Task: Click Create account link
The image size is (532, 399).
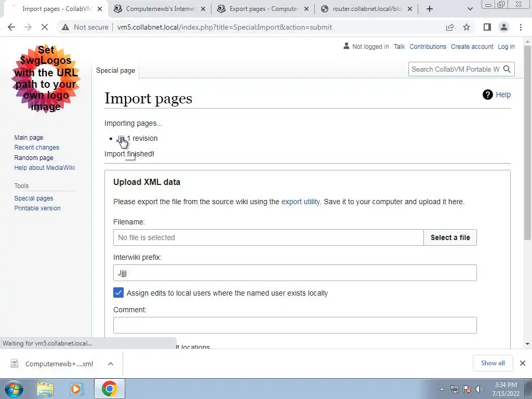Action: [472, 46]
